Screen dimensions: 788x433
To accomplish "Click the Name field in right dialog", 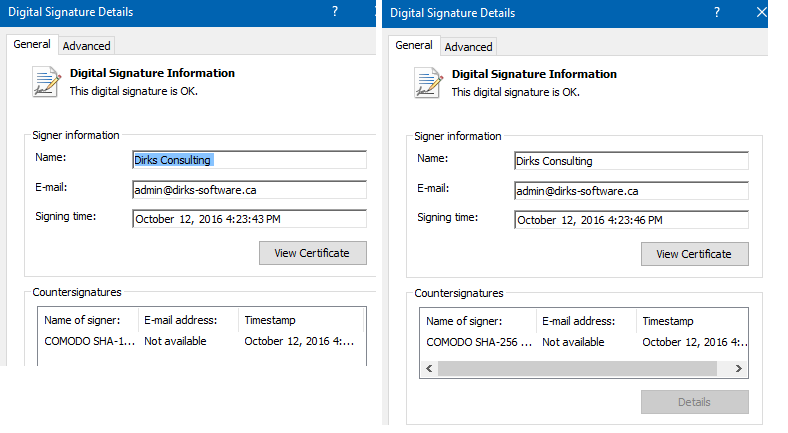I will point(631,161).
